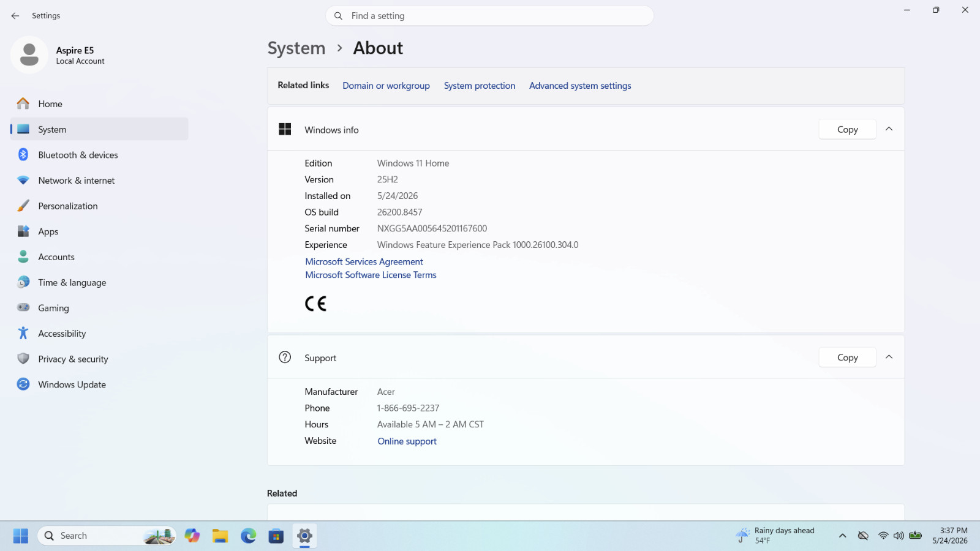Viewport: 980px width, 551px height.
Task: Click the Wi-Fi network tray icon
Action: [x=883, y=536]
